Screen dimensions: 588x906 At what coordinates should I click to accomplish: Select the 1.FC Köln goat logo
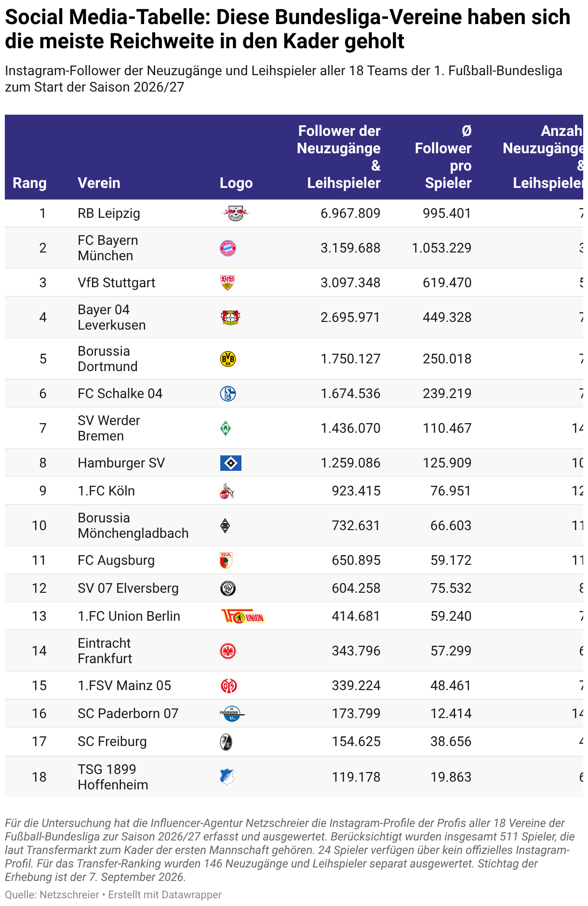tap(227, 491)
